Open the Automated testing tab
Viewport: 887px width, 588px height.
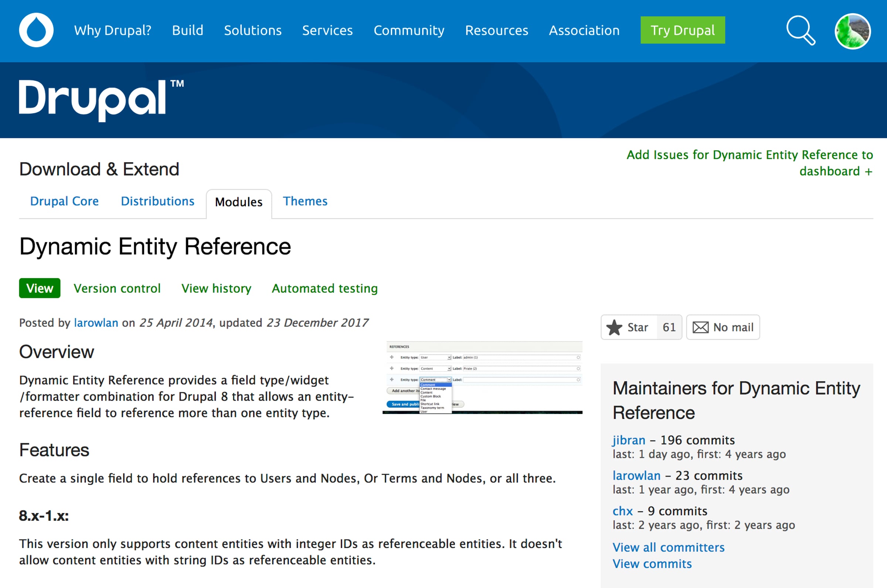click(x=324, y=288)
